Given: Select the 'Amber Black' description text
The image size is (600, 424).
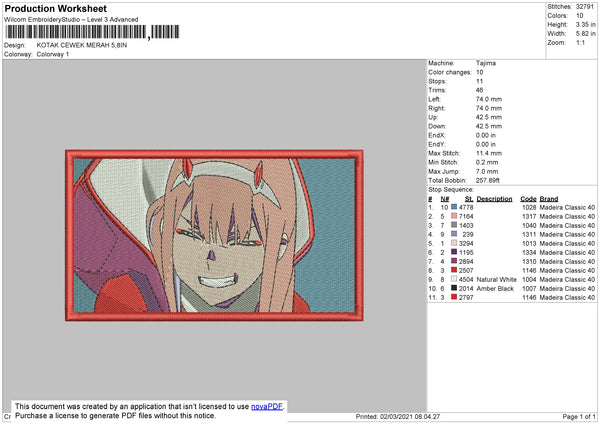Looking at the screenshot, I should [495, 289].
